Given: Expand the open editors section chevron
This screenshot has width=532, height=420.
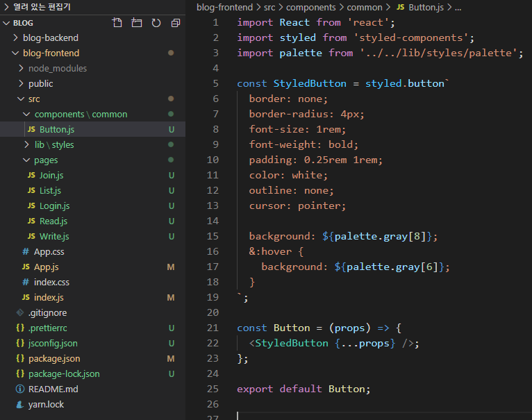Looking at the screenshot, I should (x=6, y=7).
